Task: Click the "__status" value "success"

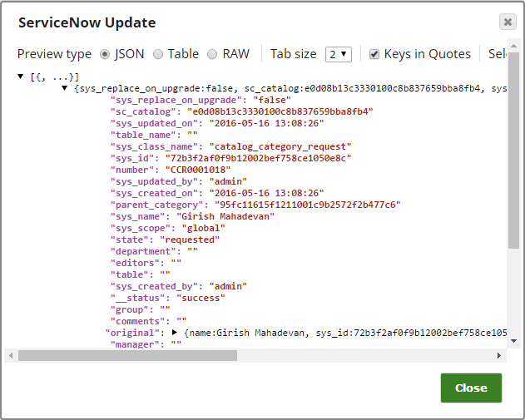Action: pos(201,298)
